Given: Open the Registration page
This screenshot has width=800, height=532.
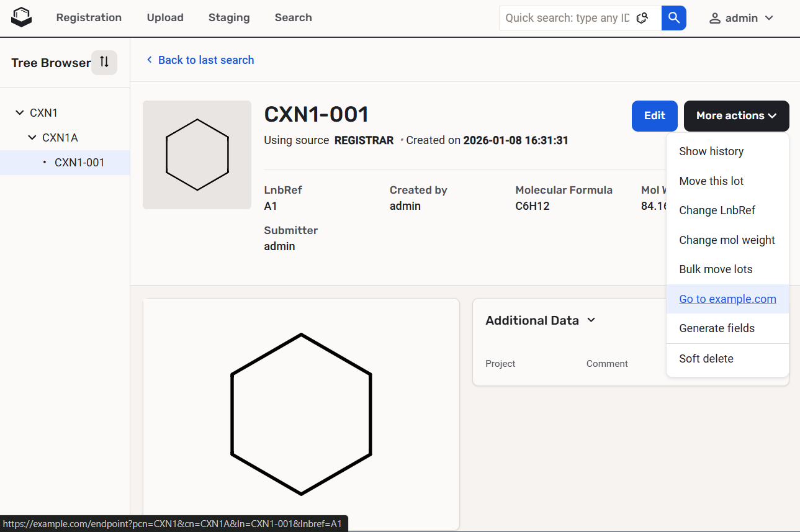Looking at the screenshot, I should coord(89,17).
